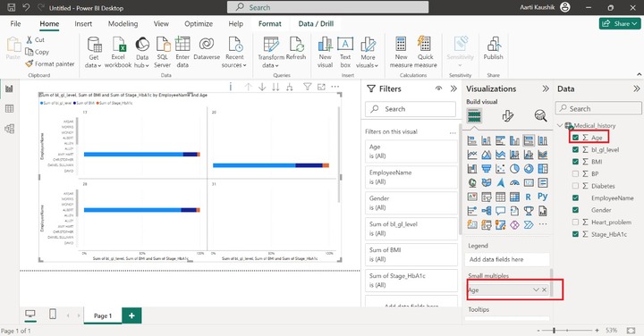Click the top Search box in title bar

point(327,7)
